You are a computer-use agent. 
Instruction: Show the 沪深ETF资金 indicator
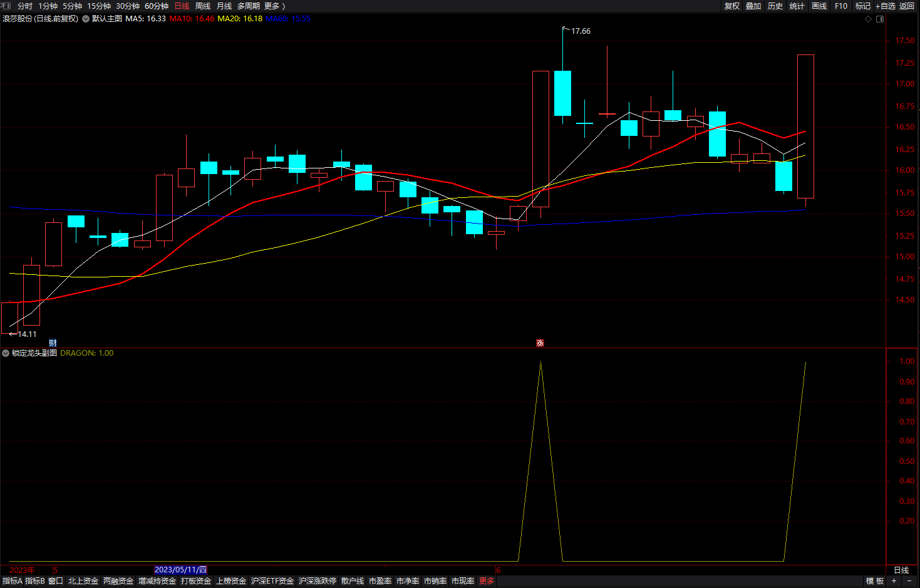point(272,581)
